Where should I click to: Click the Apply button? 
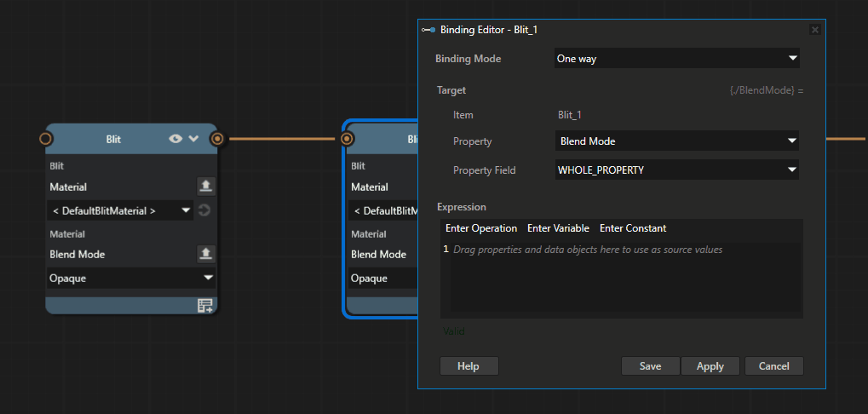(x=710, y=365)
